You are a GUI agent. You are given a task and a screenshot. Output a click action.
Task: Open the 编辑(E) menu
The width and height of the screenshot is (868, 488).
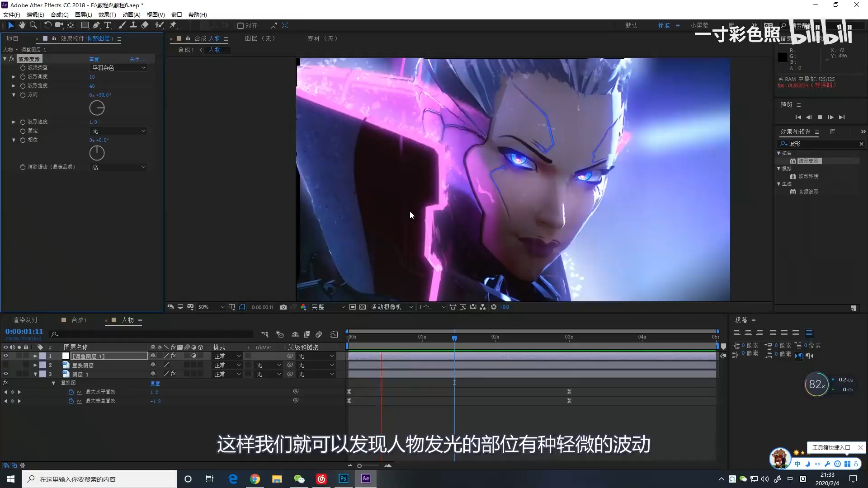pyautogui.click(x=35, y=14)
